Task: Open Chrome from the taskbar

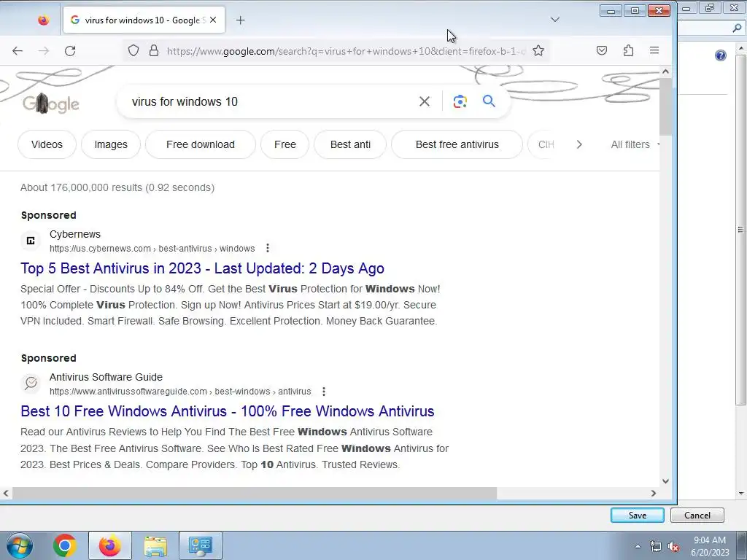Action: (65, 545)
